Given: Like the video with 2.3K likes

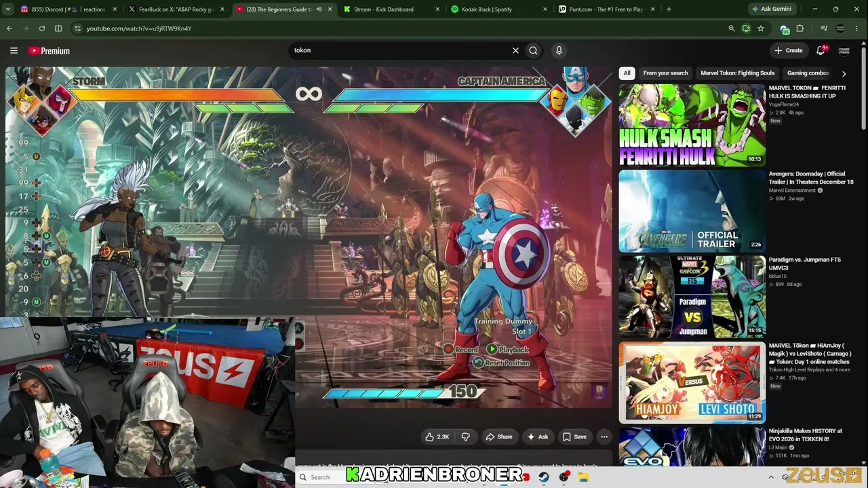Looking at the screenshot, I should pos(437,436).
